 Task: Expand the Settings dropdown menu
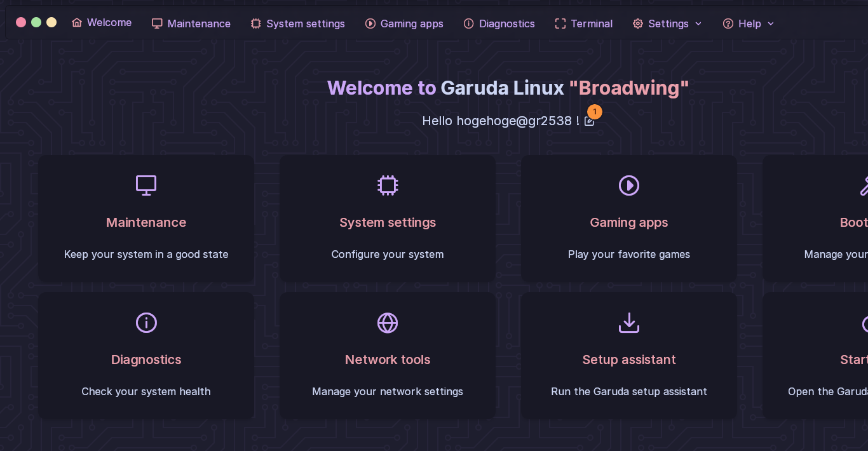pyautogui.click(x=667, y=24)
